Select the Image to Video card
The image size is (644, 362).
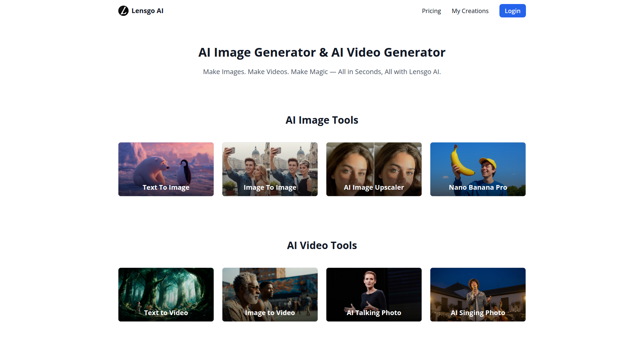click(270, 294)
